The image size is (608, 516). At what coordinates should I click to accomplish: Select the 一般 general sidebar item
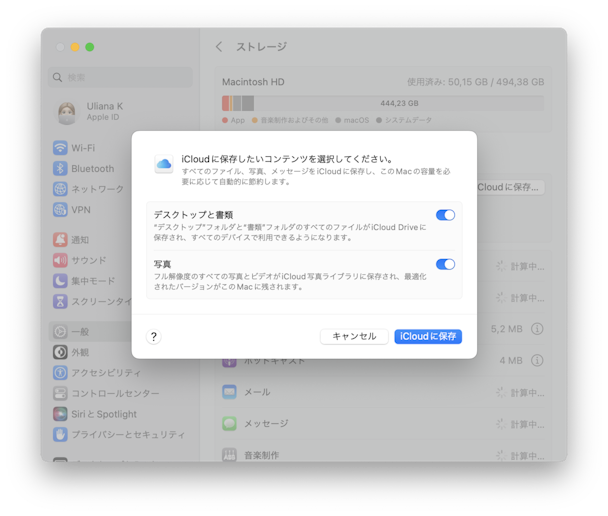click(x=90, y=332)
